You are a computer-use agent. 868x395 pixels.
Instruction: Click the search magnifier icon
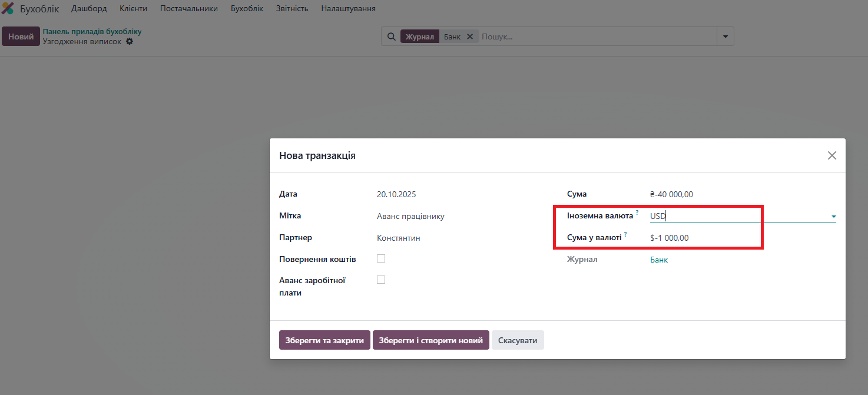391,36
